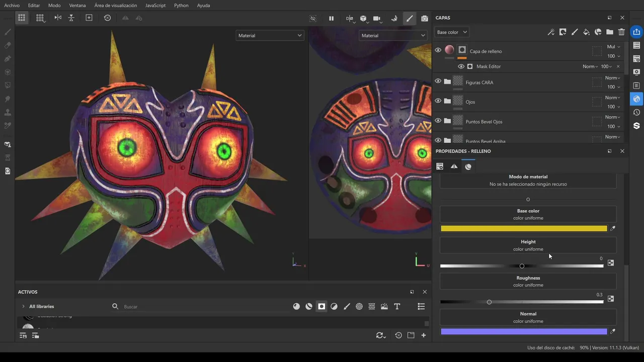Hide the Capa de relleno layer

pyautogui.click(x=438, y=50)
